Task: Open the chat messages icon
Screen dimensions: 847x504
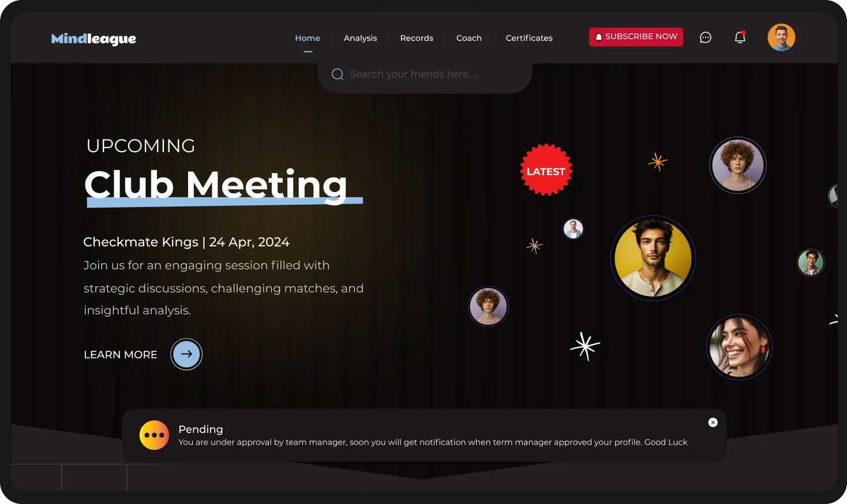Action: pyautogui.click(x=706, y=37)
